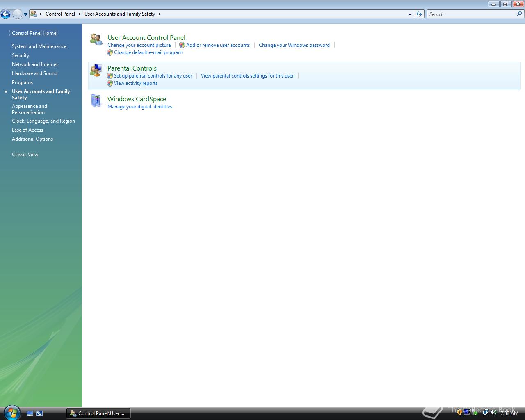The width and height of the screenshot is (525, 420).
Task: Open Appearance and Personalization category
Action: point(30,109)
